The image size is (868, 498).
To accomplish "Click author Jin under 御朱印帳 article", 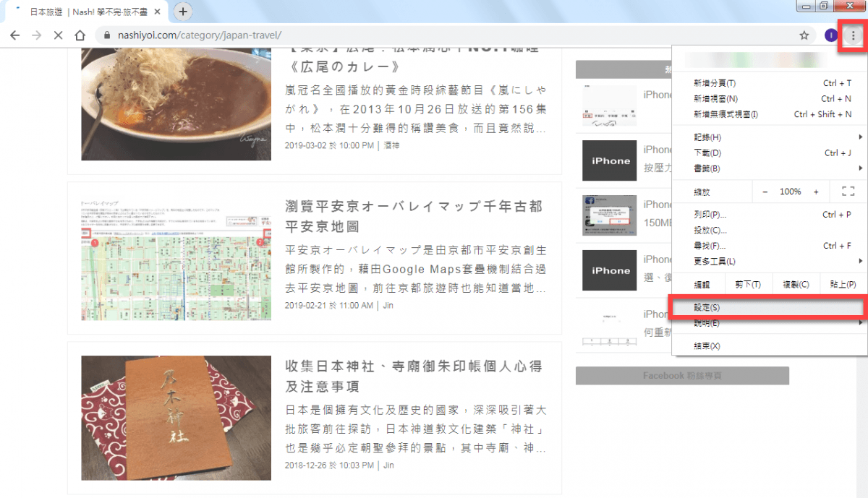I will [x=388, y=465].
